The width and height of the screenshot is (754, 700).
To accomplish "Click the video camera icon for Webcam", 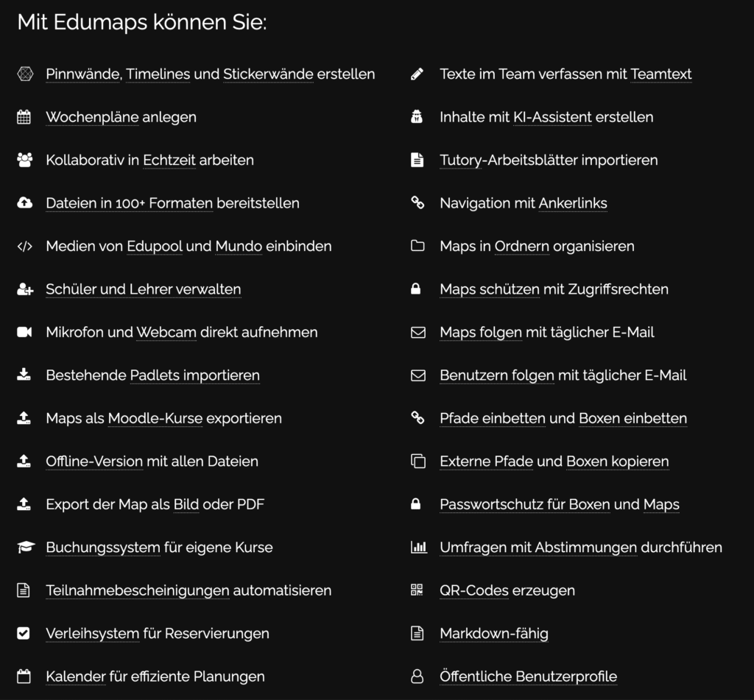I will [x=24, y=332].
